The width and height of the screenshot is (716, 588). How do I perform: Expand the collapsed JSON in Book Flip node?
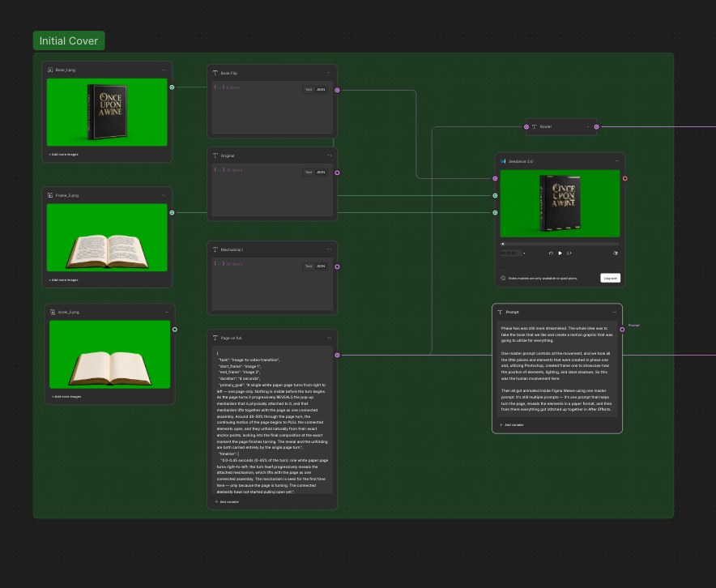(219, 87)
